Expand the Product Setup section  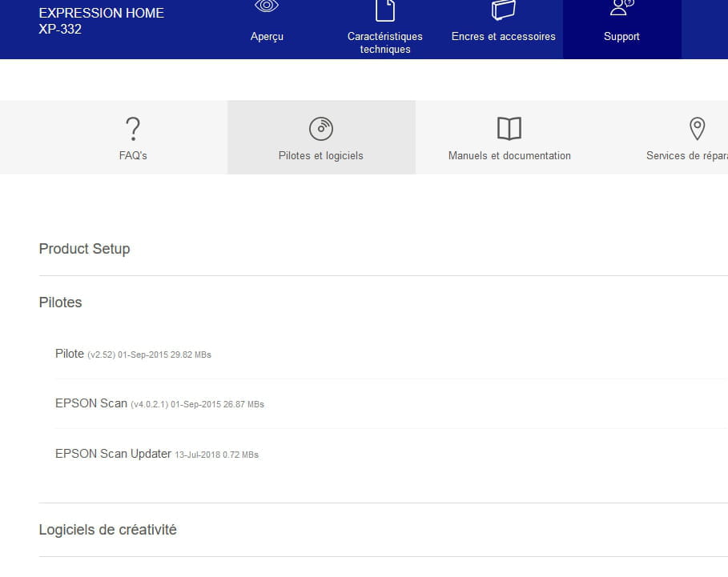[85, 249]
